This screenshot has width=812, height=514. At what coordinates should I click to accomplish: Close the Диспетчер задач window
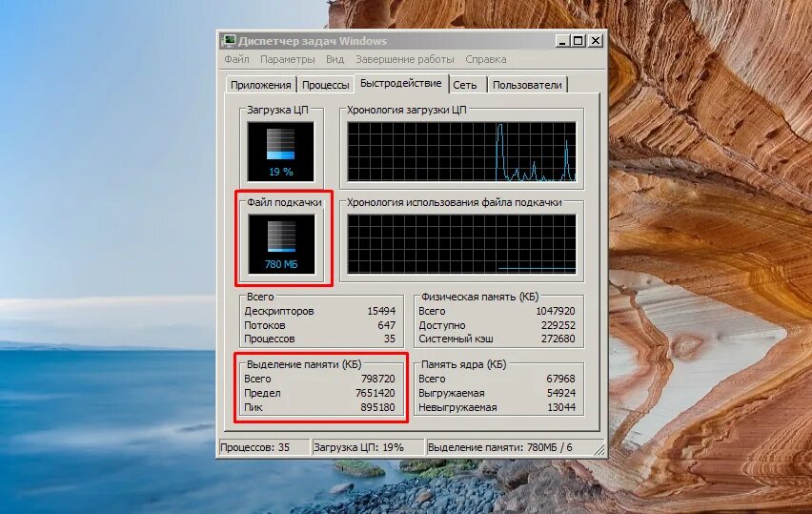(596, 41)
